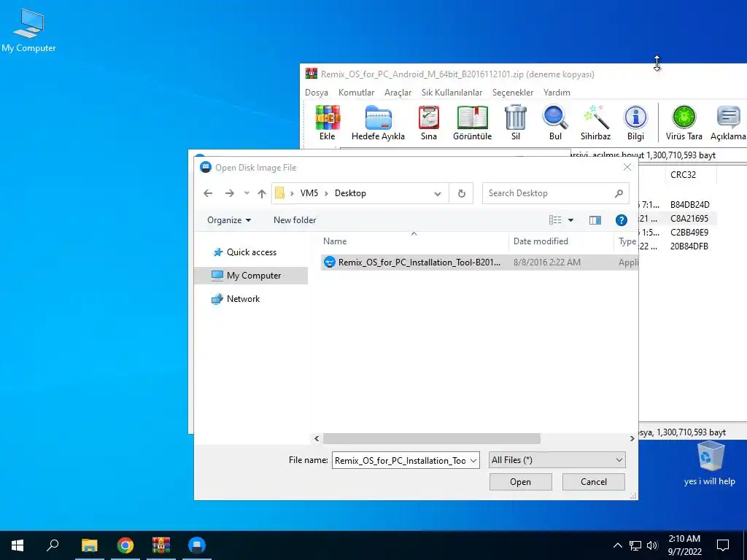
Task: Go up one folder level in dialog
Action: pyautogui.click(x=262, y=193)
